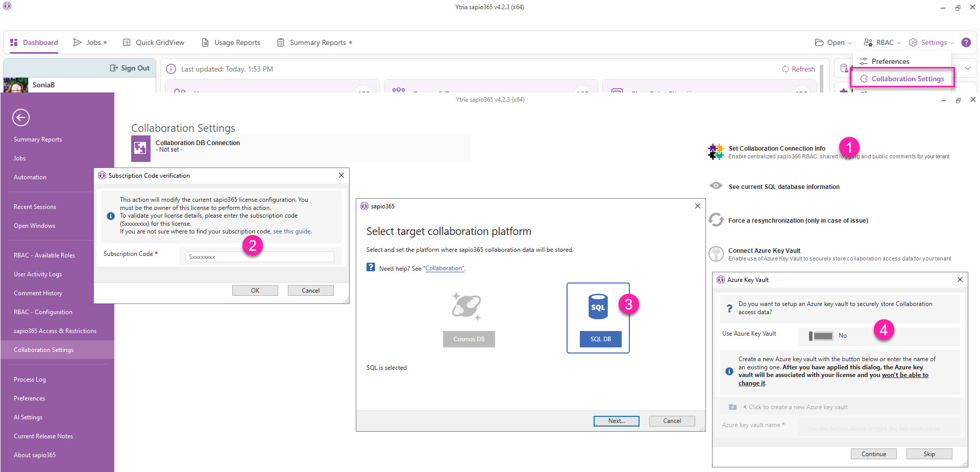Open the "Collaboration" help link
Screen dimensions: 980x472
(445, 268)
